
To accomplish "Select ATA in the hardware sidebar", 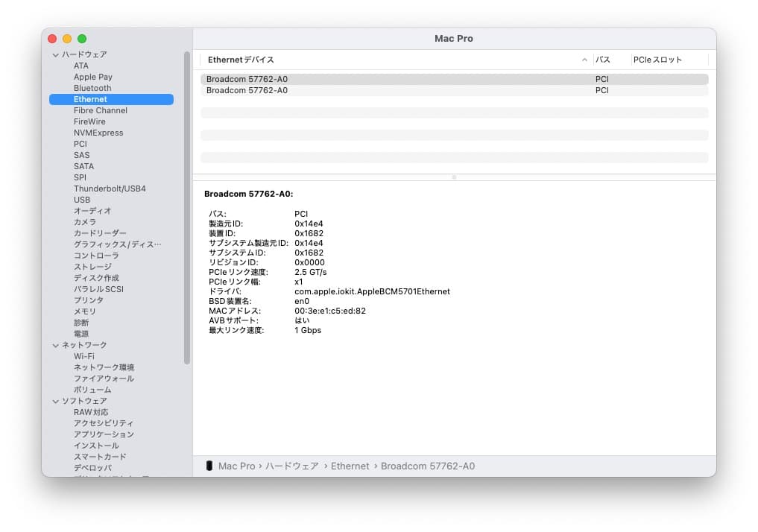I will [81, 66].
